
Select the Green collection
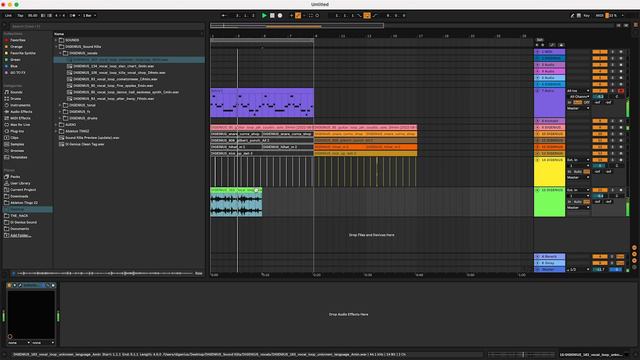[x=15, y=60]
